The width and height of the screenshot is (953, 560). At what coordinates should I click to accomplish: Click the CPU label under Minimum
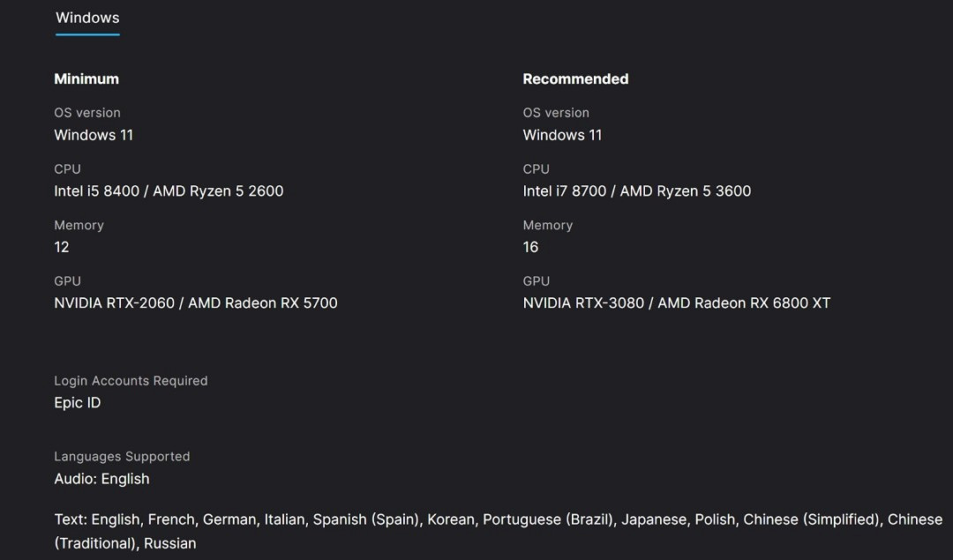point(67,168)
